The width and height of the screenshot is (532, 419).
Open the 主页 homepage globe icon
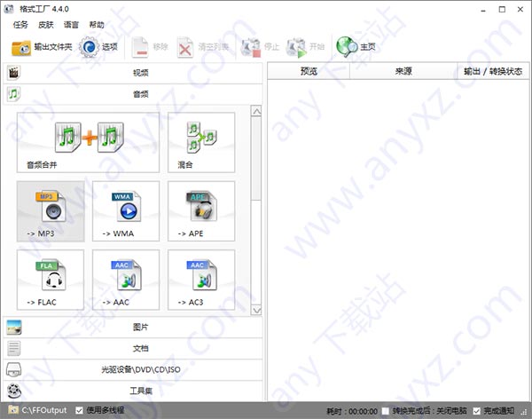pos(347,47)
